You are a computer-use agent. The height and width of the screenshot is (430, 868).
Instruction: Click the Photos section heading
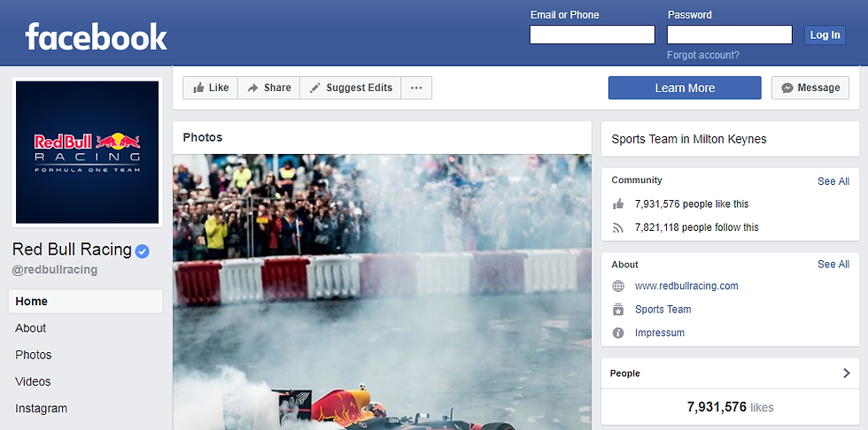pyautogui.click(x=203, y=138)
